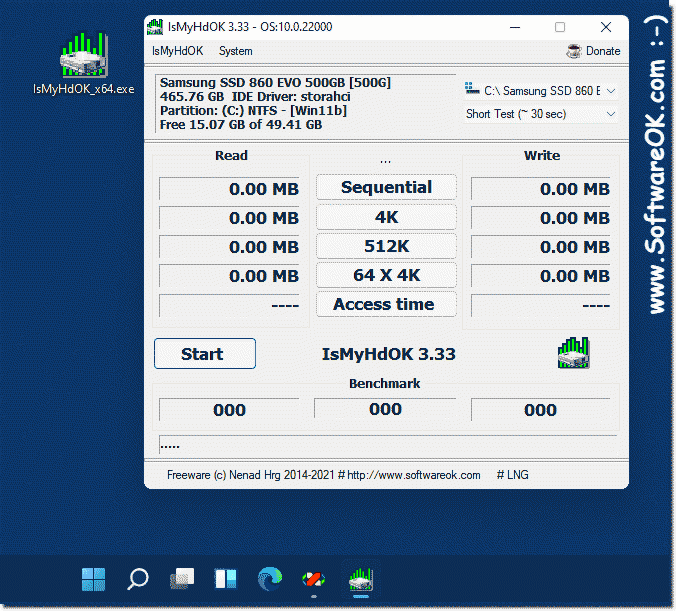Image resolution: width=676 pixels, height=611 pixels.
Task: Open the Windows Start menu
Action: [x=94, y=579]
